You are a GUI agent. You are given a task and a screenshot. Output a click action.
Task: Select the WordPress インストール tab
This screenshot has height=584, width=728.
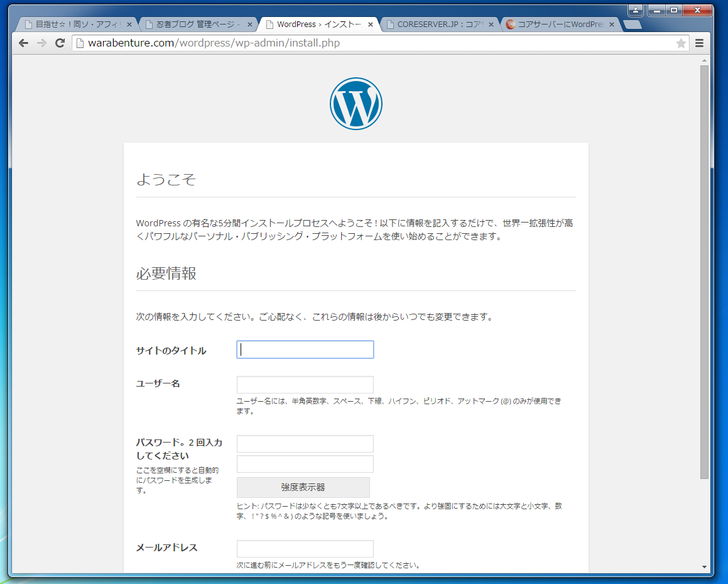click(318, 24)
